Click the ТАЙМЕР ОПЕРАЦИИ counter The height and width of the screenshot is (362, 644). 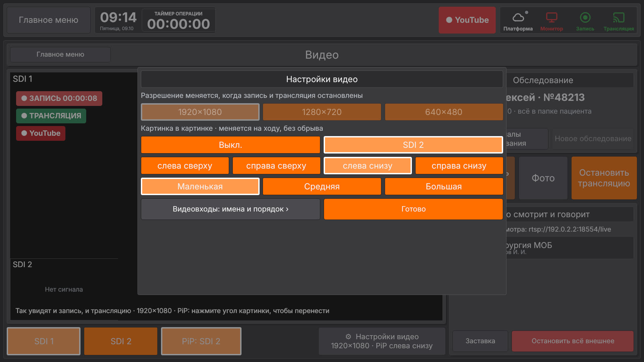(x=178, y=20)
